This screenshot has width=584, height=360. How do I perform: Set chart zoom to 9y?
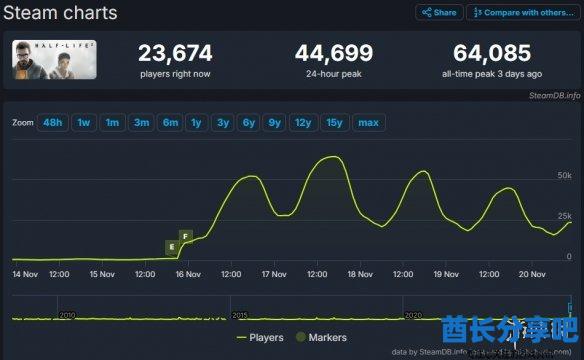tap(274, 122)
